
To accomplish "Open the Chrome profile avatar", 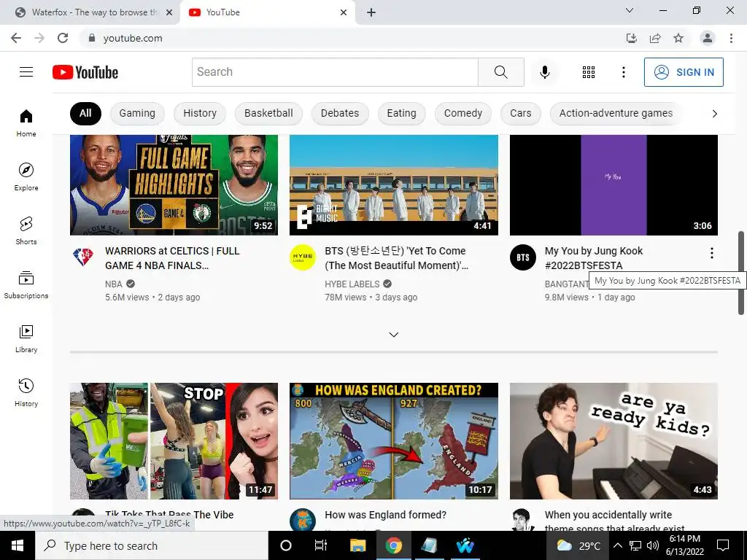I will click(708, 38).
